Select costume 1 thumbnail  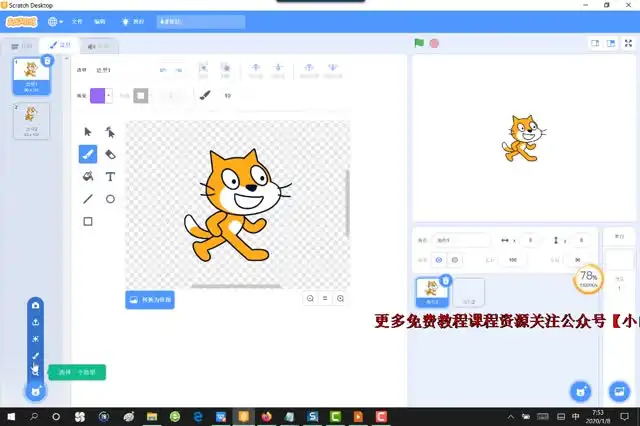click(x=31, y=76)
